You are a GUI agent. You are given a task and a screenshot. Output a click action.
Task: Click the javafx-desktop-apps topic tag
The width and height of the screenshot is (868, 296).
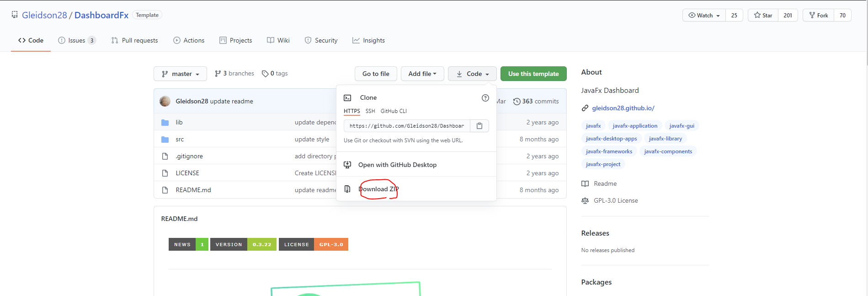coord(611,139)
